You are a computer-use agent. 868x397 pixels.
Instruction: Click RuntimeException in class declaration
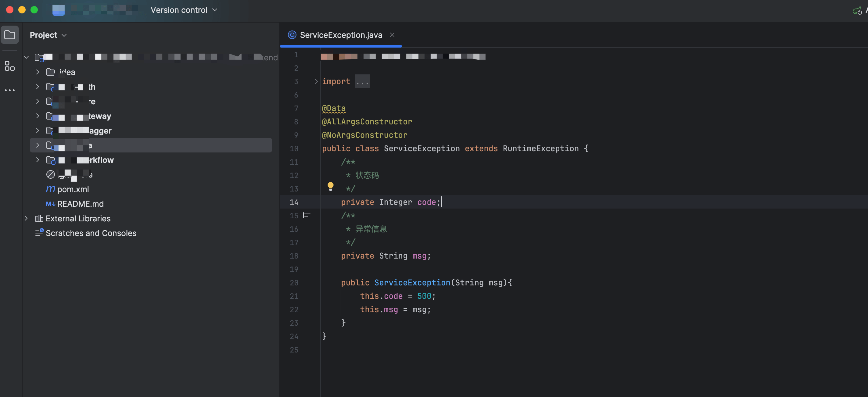[x=540, y=148]
